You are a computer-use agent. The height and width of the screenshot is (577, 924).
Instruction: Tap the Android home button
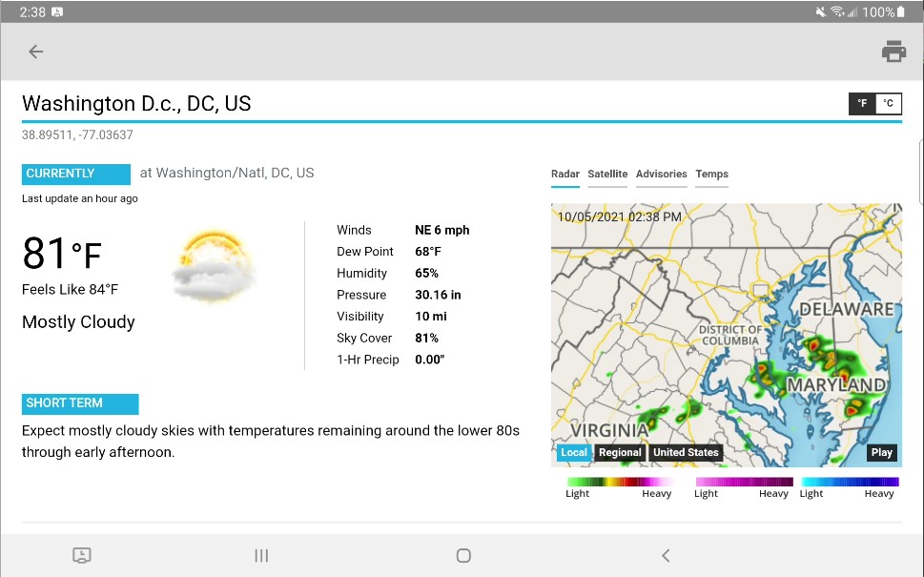463,556
